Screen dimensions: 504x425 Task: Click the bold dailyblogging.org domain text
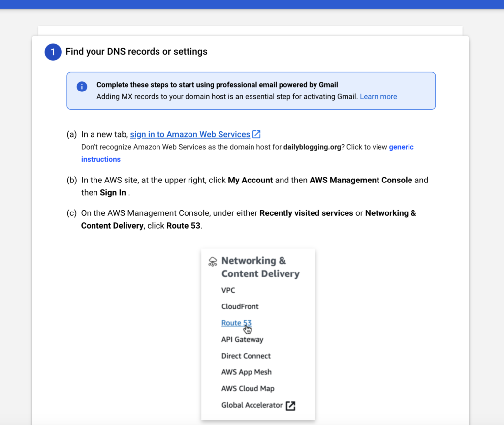pyautogui.click(x=312, y=147)
